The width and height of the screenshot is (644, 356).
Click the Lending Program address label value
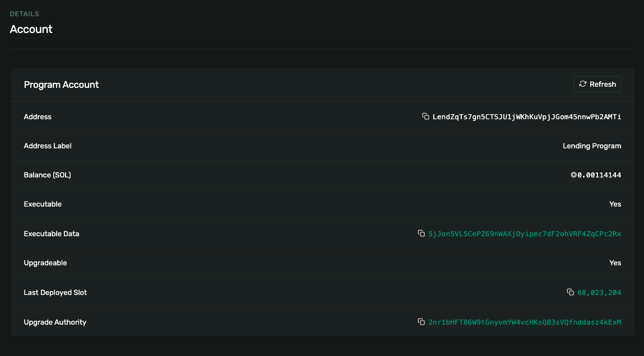pos(592,146)
